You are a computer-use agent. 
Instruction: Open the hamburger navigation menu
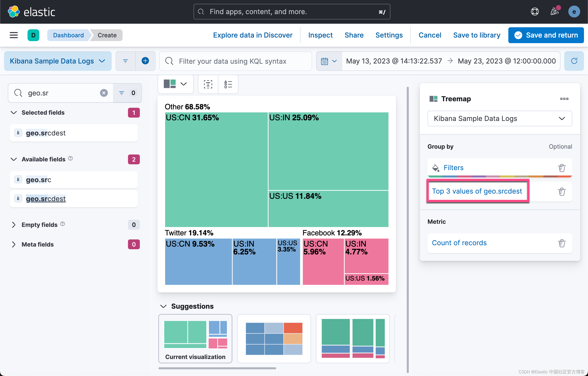coord(14,35)
